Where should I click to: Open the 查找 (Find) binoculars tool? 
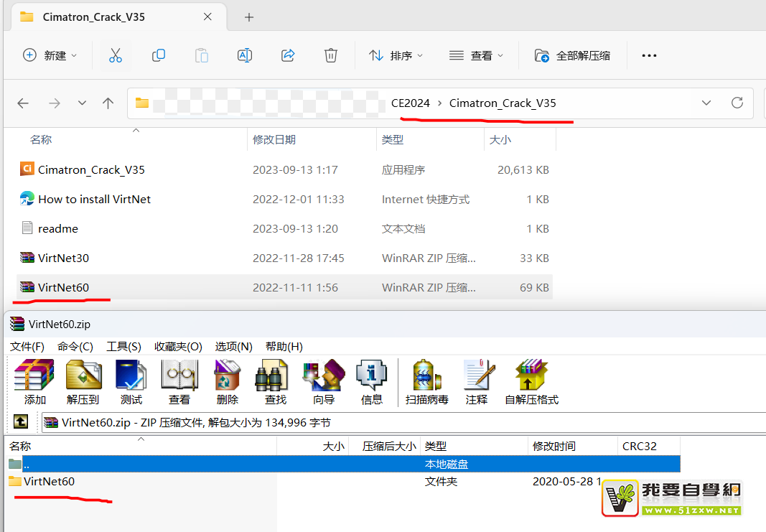(x=276, y=382)
